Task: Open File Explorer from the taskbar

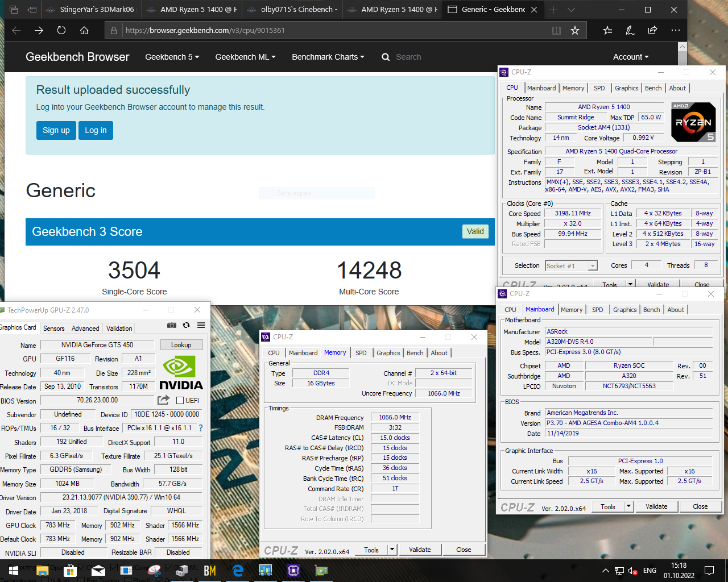Action: pos(43,571)
